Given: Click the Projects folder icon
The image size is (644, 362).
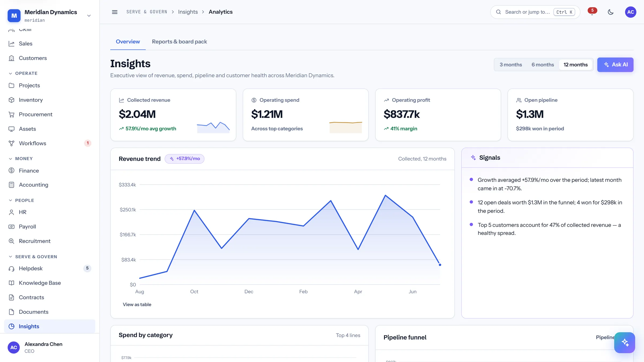Looking at the screenshot, I should (x=11, y=86).
